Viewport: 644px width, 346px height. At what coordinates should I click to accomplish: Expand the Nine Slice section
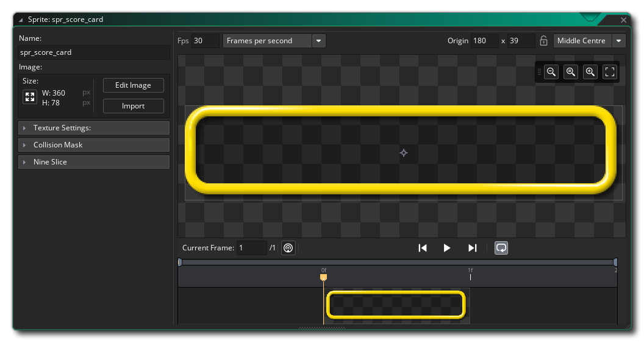(94, 162)
